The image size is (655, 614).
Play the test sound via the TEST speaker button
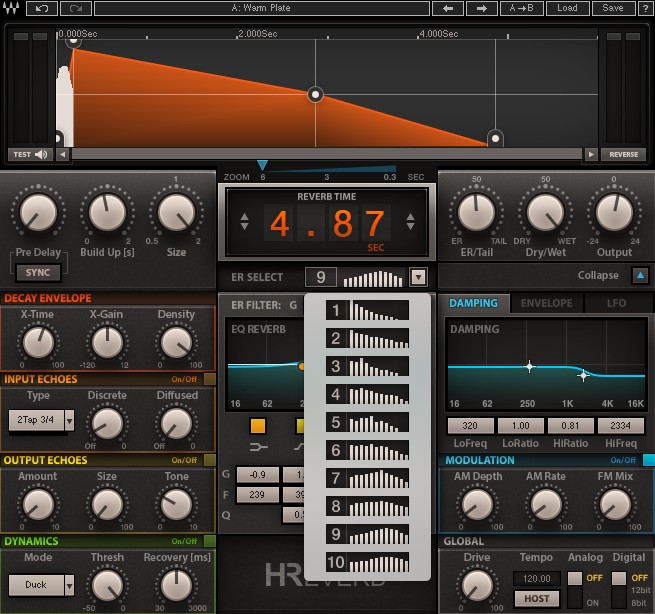tap(30, 155)
